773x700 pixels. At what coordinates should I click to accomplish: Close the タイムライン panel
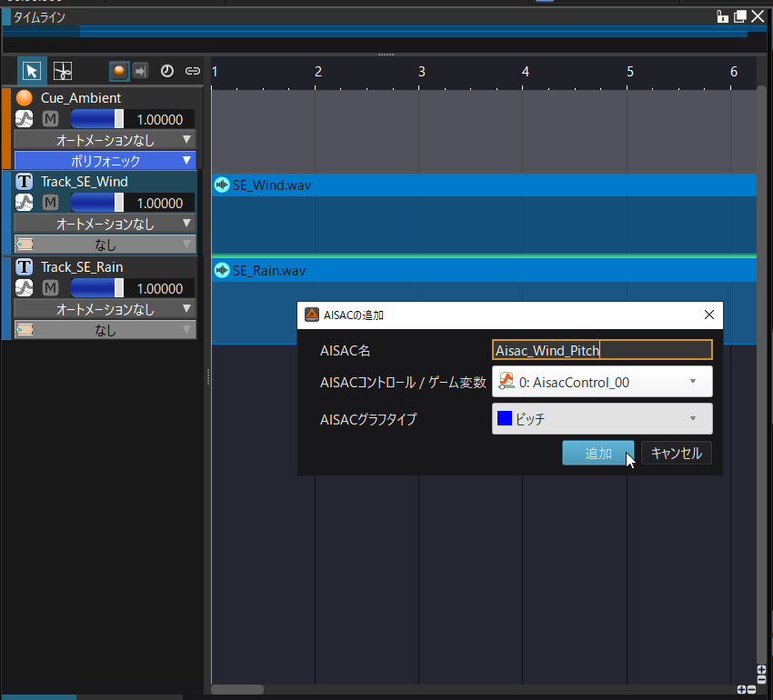pos(758,16)
